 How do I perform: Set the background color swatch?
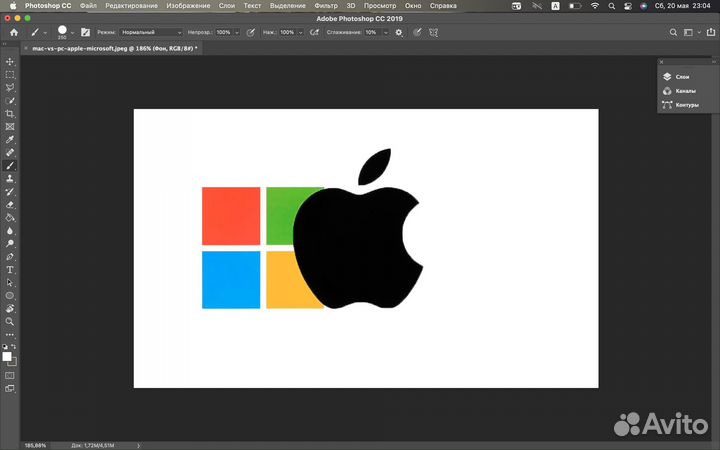click(x=13, y=362)
